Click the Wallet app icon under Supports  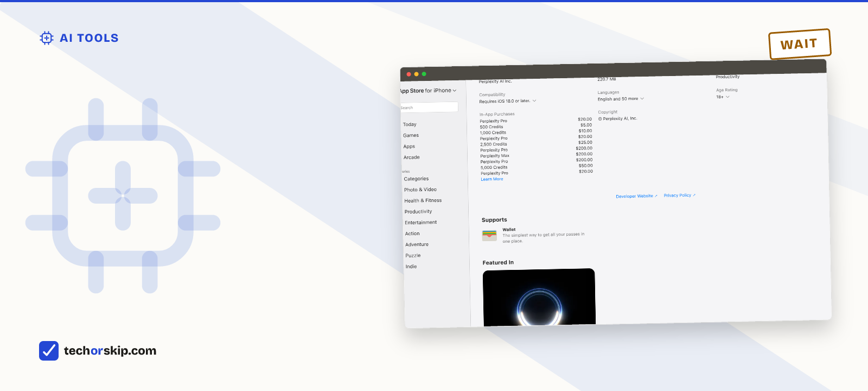489,235
